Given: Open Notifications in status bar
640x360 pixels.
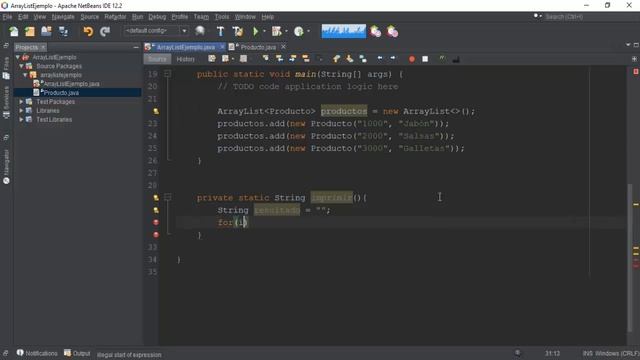Looking at the screenshot, I should click(x=37, y=353).
